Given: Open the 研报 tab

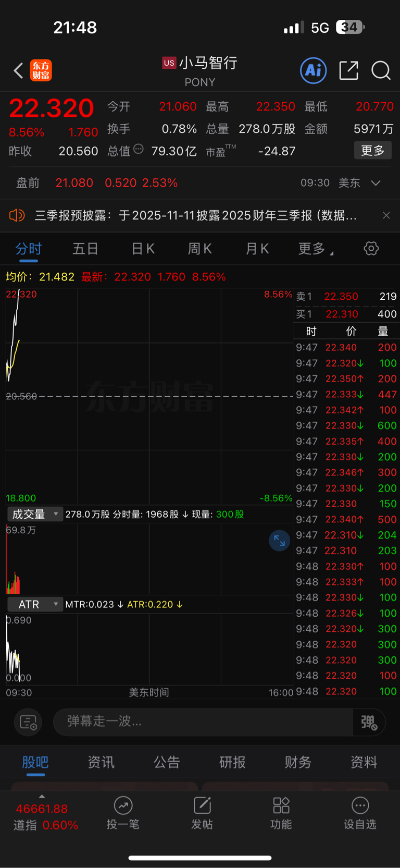Looking at the screenshot, I should 232,762.
